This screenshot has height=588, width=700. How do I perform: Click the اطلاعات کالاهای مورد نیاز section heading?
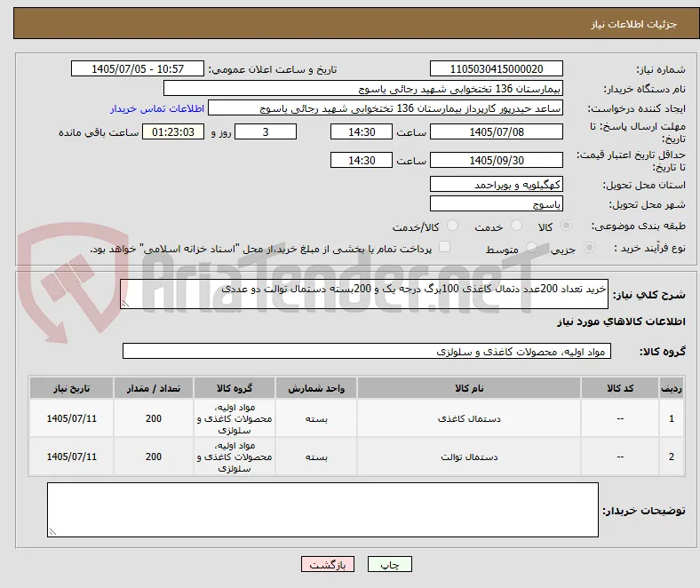[x=621, y=322]
